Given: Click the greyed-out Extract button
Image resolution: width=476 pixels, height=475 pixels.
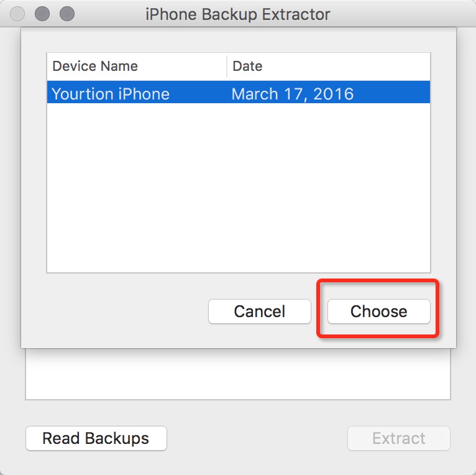Looking at the screenshot, I should (x=398, y=438).
